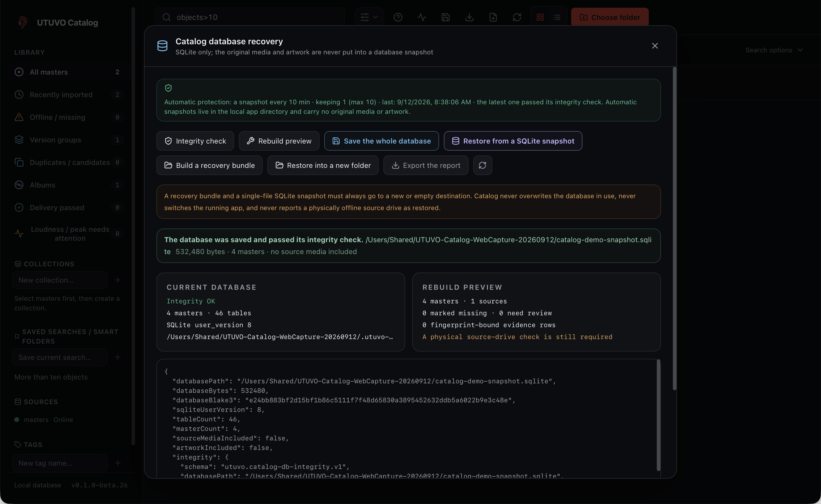
Task: Run the Integrity check
Action: click(195, 141)
